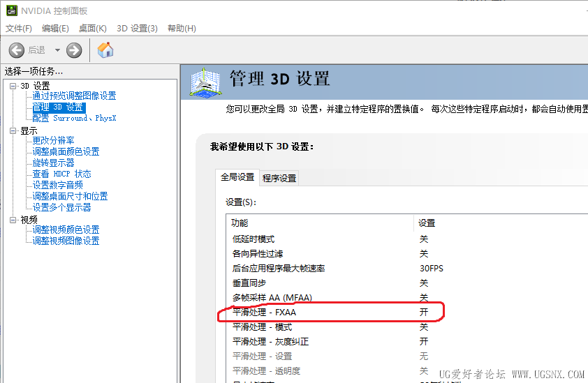The image size is (588, 383).
Task: Click the 关 value for 低延时模式
Action: tap(424, 239)
